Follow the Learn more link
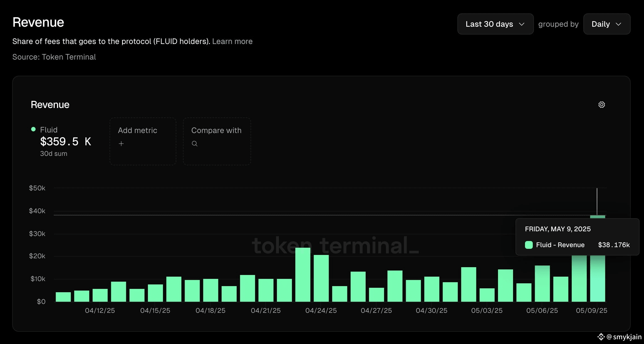Screen dimensions: 644x344 (232, 41)
